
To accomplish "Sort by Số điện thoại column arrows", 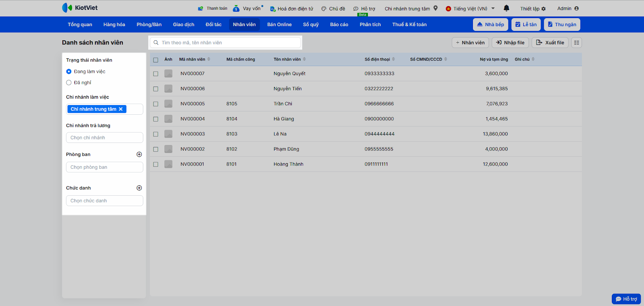I will (393, 59).
